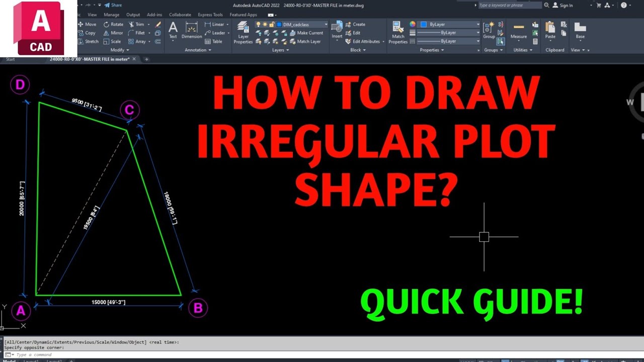
Task: Select the Rotate tool
Action: [113, 24]
